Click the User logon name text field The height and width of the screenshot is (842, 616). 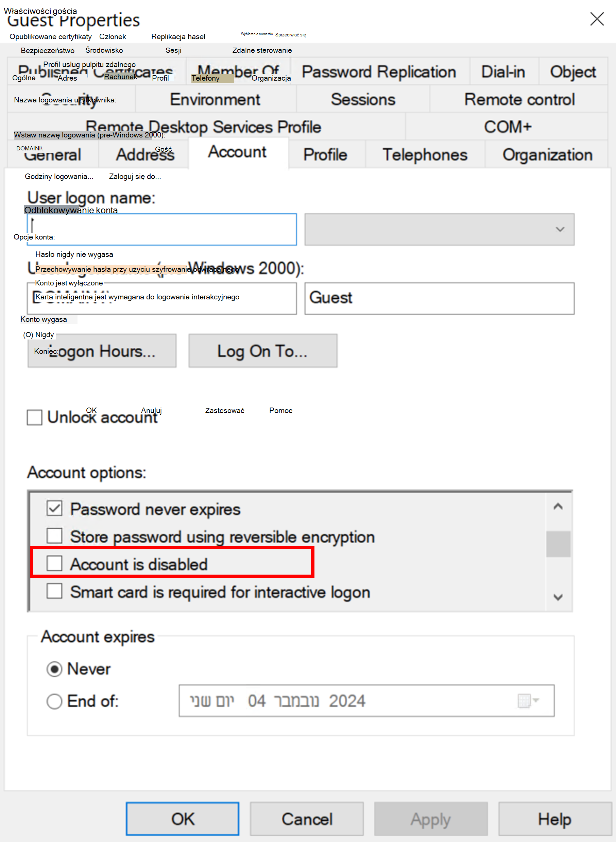point(162,229)
